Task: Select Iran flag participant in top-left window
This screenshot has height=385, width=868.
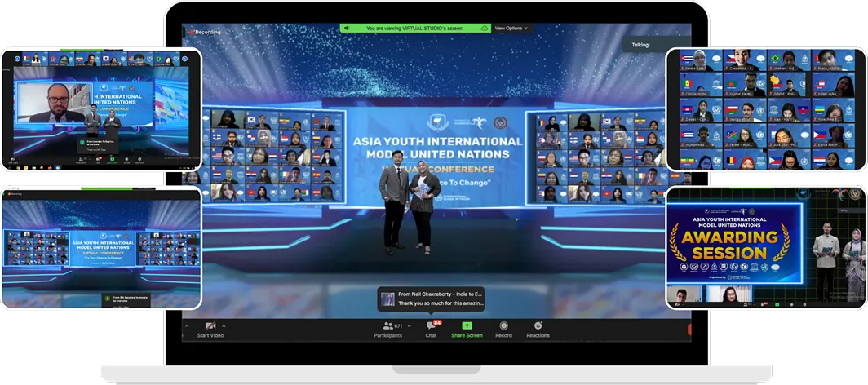Action: point(88,59)
